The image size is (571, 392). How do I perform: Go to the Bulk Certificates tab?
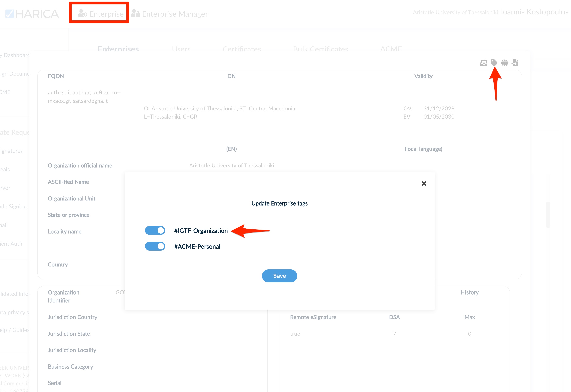(x=320, y=49)
